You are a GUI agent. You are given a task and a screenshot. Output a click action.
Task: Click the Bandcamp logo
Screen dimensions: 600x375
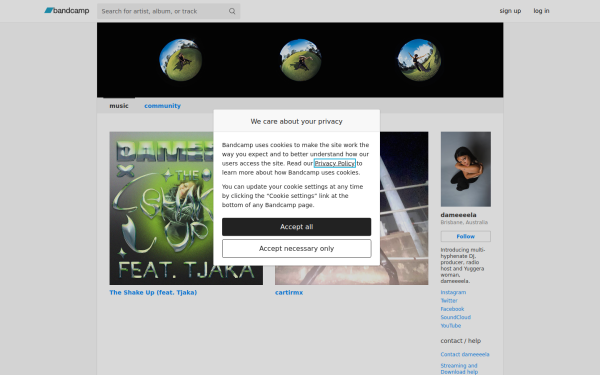[67, 11]
